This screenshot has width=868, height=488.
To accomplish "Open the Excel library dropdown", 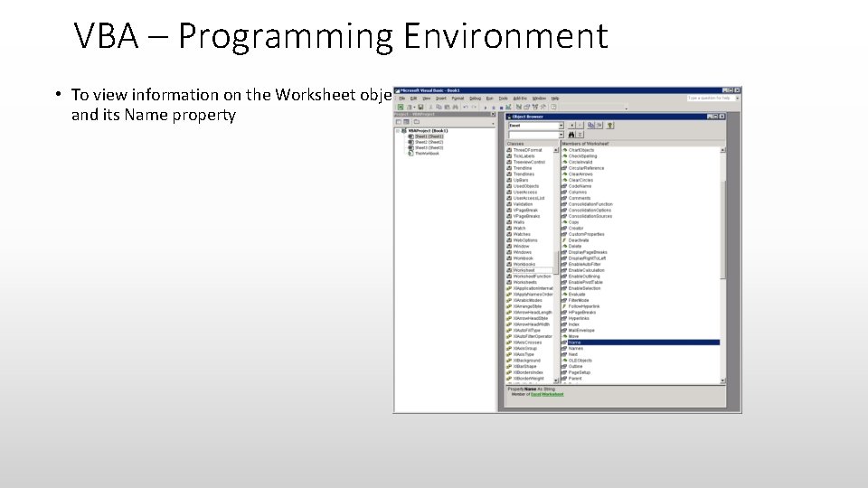I will 561,126.
